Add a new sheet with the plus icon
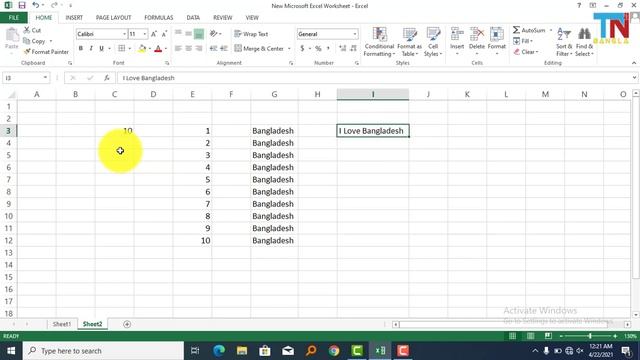Screen dimensions: 640x360 127,324
